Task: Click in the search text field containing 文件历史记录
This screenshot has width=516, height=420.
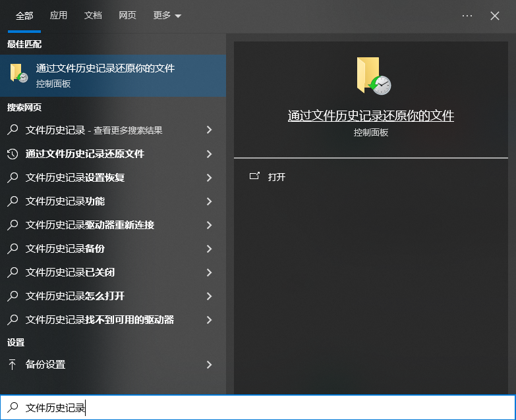Action: pyautogui.click(x=264, y=408)
